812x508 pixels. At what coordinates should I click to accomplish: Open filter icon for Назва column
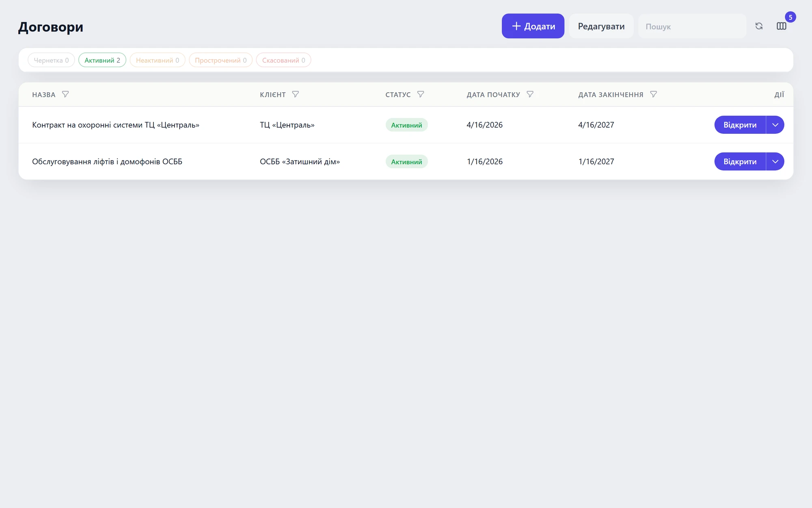65,94
